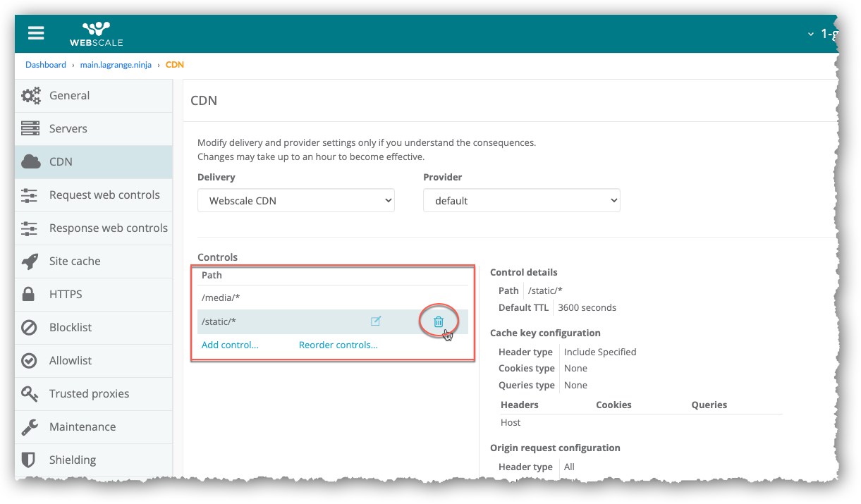Click the Servers rack icon
861x504 pixels.
coord(30,129)
